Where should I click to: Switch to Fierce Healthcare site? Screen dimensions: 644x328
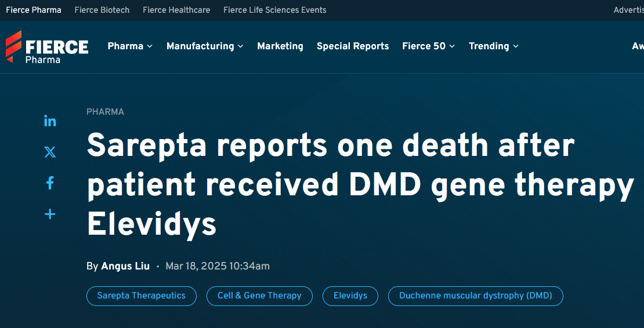pyautogui.click(x=176, y=10)
